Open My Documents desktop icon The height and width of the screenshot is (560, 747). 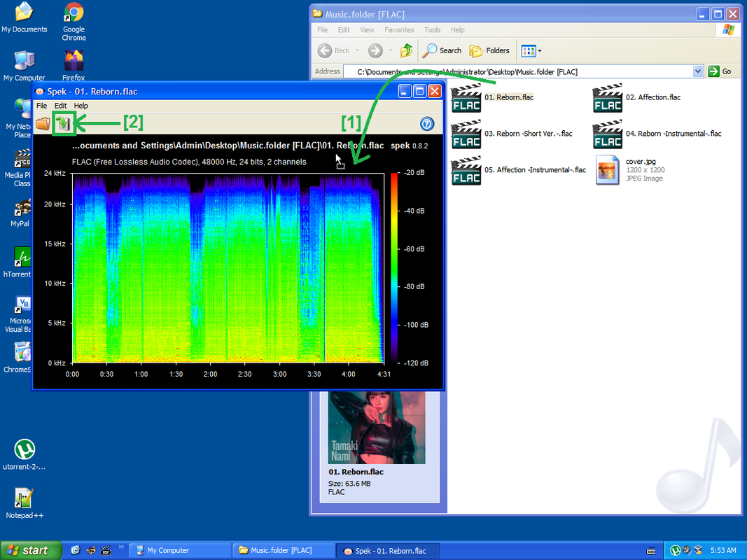tap(25, 17)
